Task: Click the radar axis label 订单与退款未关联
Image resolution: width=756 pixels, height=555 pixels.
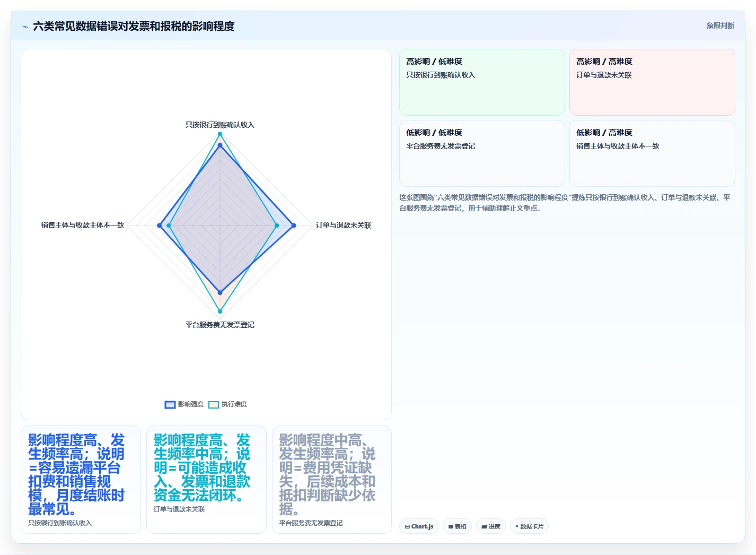Action: [x=344, y=225]
